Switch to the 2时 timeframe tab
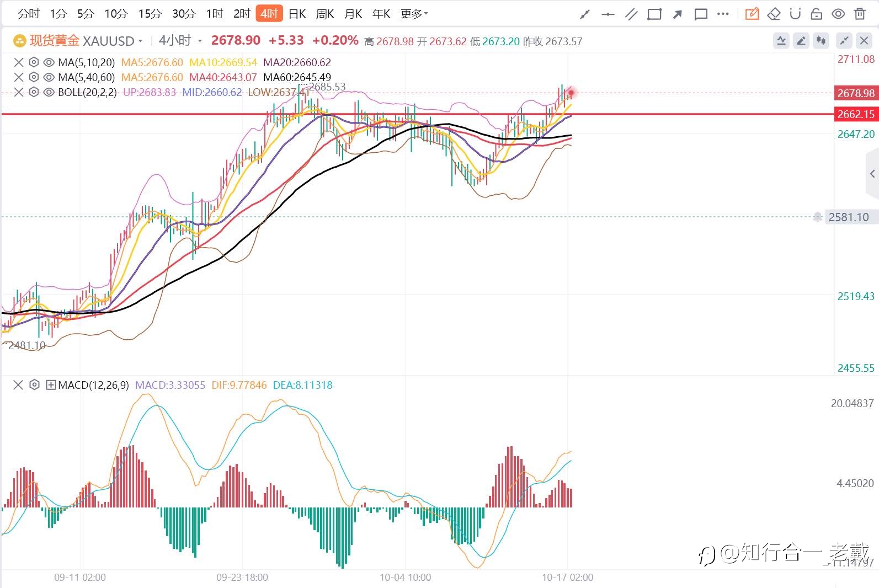Image resolution: width=879 pixels, height=588 pixels. coord(242,14)
